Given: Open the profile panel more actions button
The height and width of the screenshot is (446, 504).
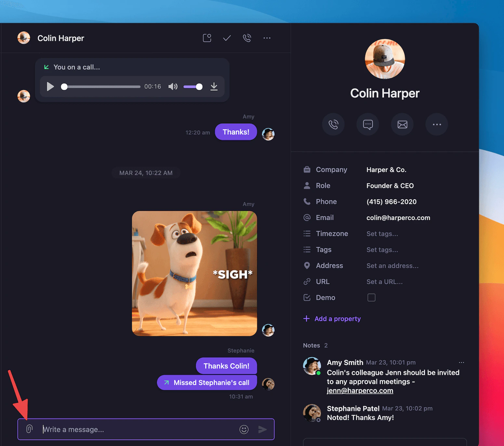Looking at the screenshot, I should point(437,124).
